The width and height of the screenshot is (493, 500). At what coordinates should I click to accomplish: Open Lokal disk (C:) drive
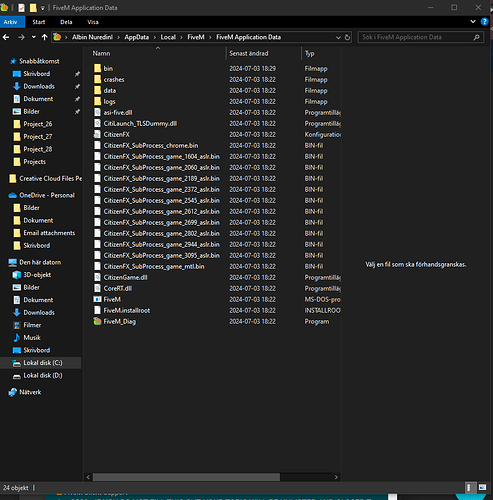pos(43,363)
